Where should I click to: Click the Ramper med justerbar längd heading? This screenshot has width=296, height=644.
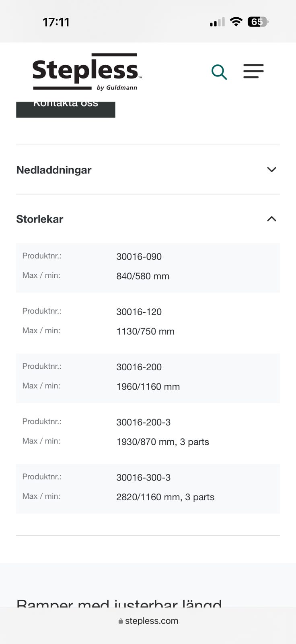click(x=119, y=603)
